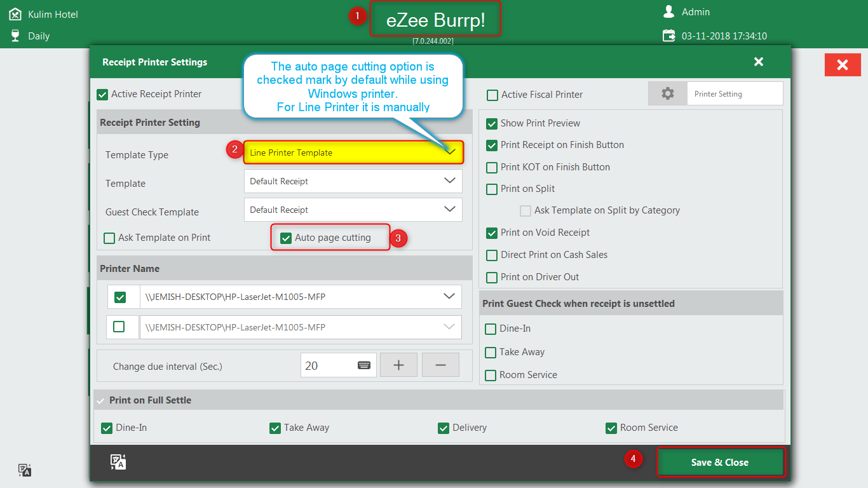Click the version number 7.0.244.002

click(x=433, y=41)
